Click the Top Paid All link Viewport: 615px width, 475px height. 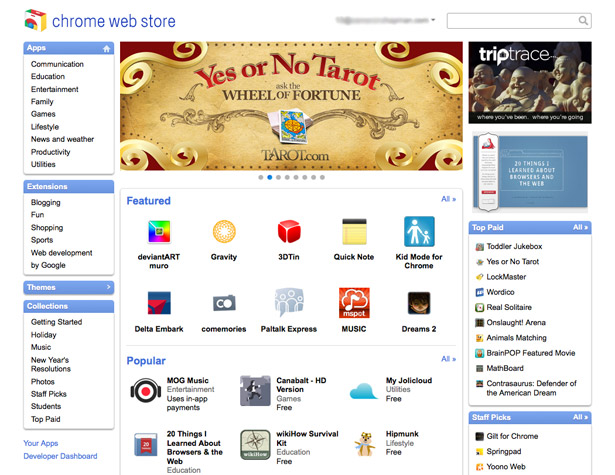pyautogui.click(x=580, y=227)
